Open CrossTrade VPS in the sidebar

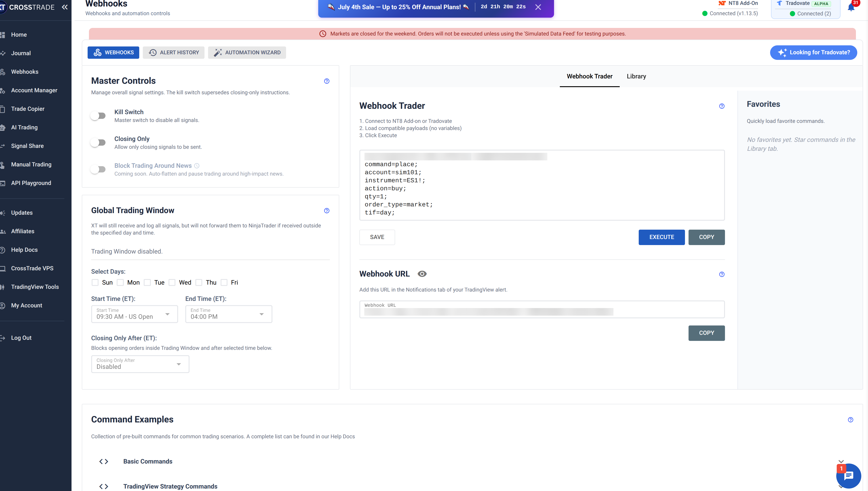click(x=32, y=269)
